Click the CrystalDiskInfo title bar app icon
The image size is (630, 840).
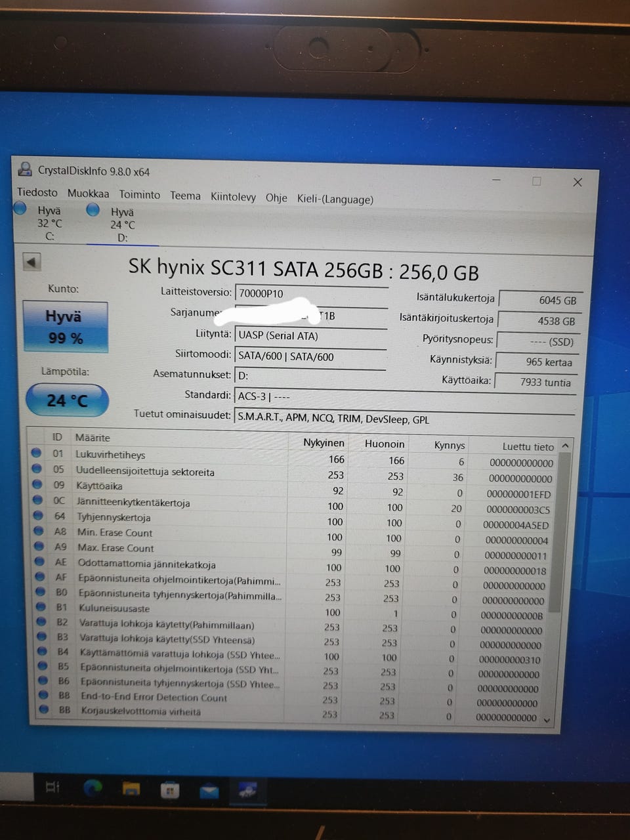point(25,169)
